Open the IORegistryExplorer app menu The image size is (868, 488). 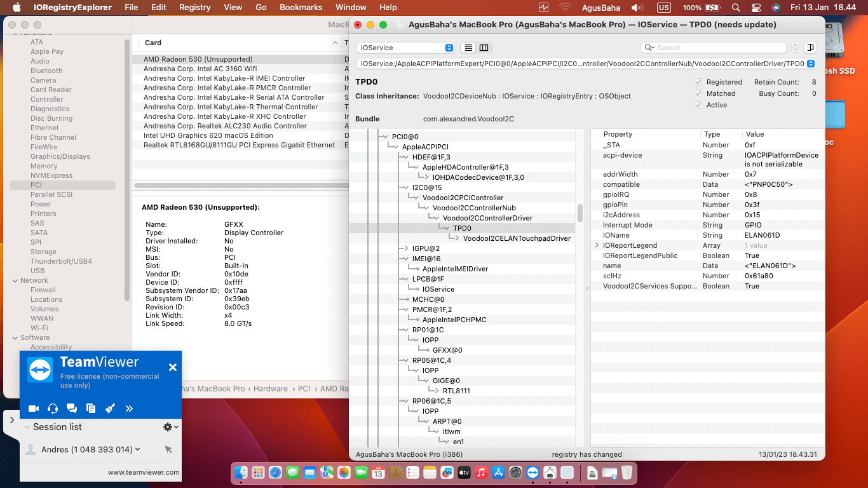coord(72,8)
